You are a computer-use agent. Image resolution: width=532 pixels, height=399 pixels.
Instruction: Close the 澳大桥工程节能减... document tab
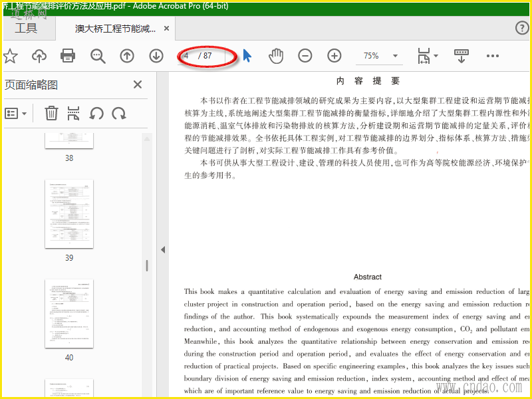pos(167,29)
